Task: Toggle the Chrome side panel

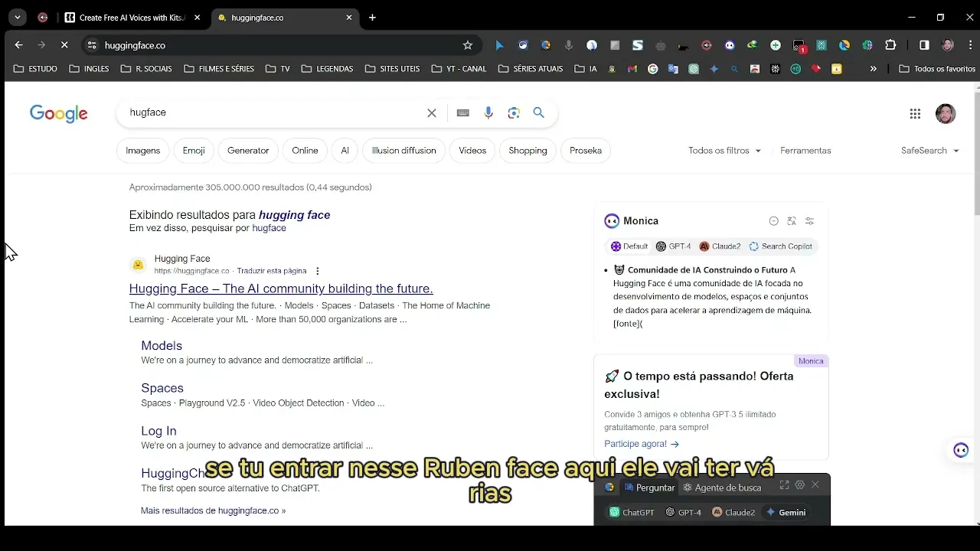Action: 924,45
